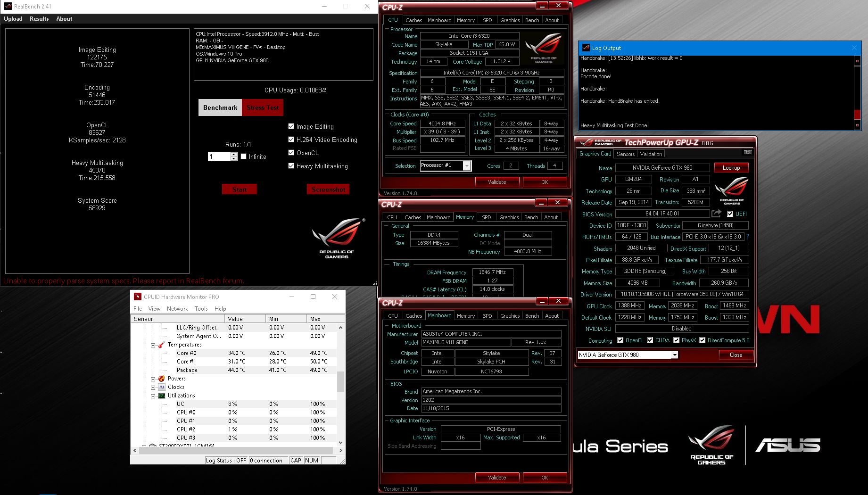Select the Package temperature row
The width and height of the screenshot is (868, 495).
coord(234,370)
